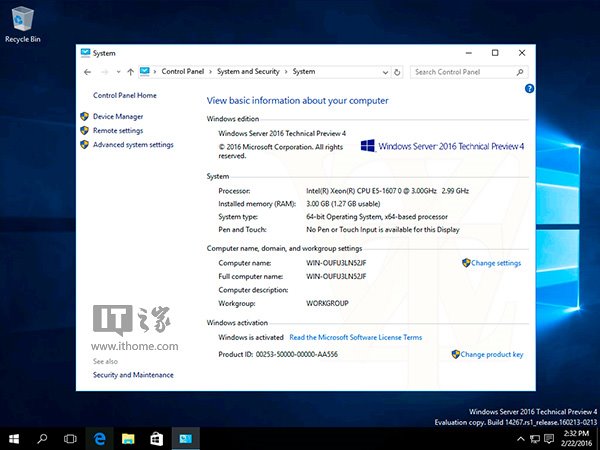Viewport: 600px width, 450px height.
Task: Open the Recycle Bin desktop icon
Action: [23, 25]
